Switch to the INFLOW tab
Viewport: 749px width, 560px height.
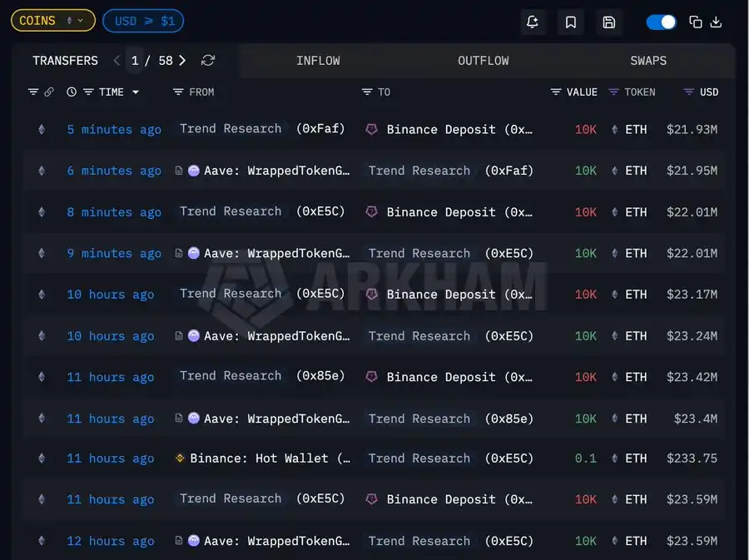(319, 61)
